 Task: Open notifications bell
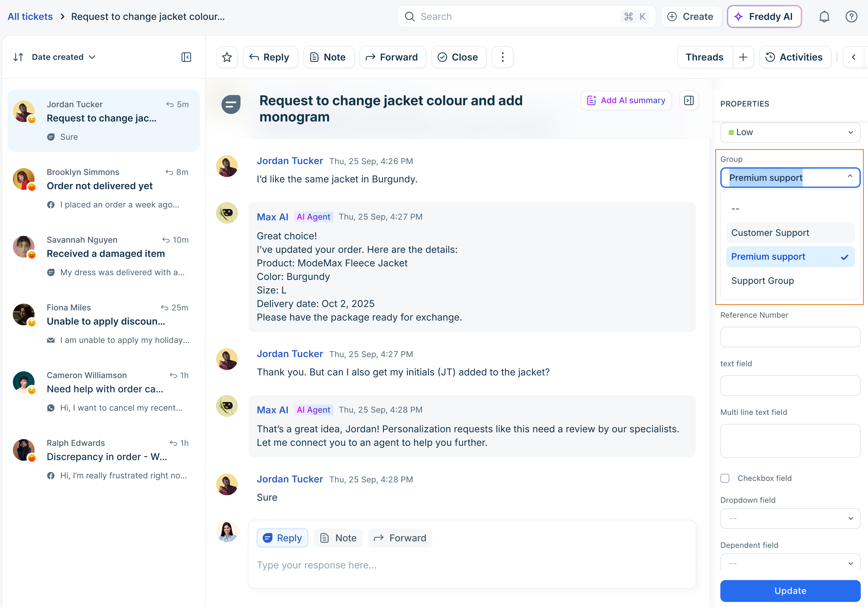point(824,17)
